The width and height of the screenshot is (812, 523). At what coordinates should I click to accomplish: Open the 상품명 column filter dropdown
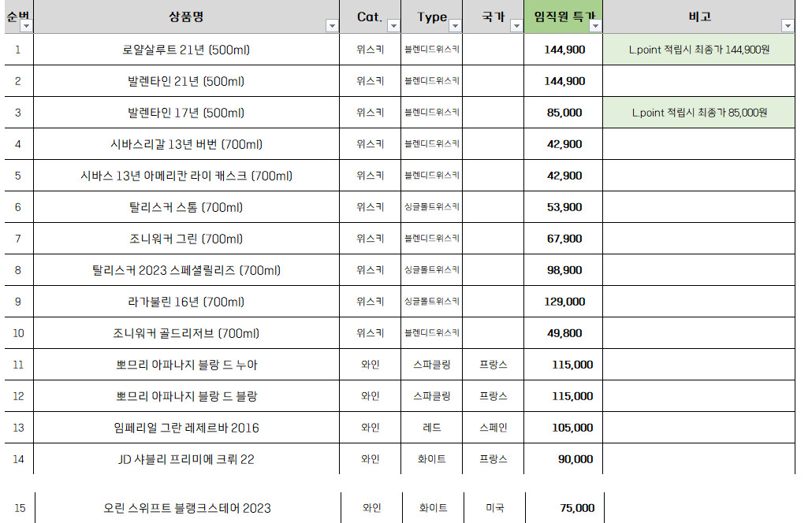(x=332, y=26)
